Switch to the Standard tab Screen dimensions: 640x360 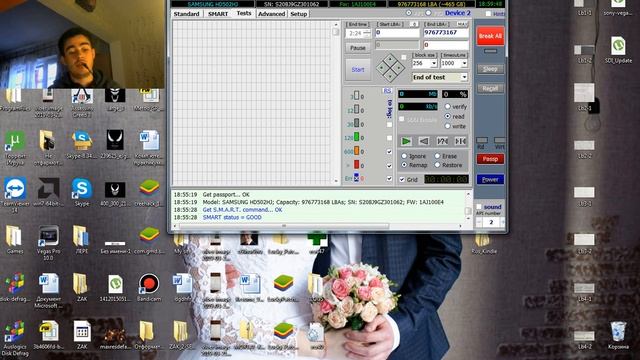tap(186, 14)
